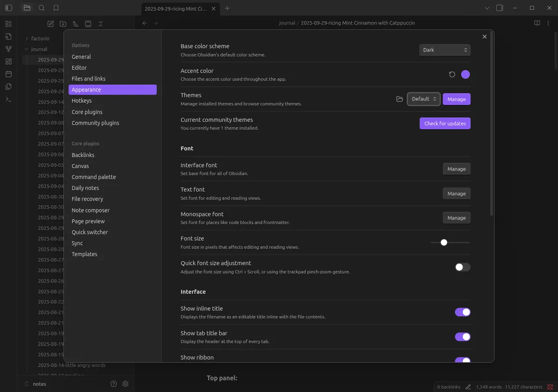Click the red sync status icon
The height and width of the screenshot is (392, 558).
coord(550,387)
